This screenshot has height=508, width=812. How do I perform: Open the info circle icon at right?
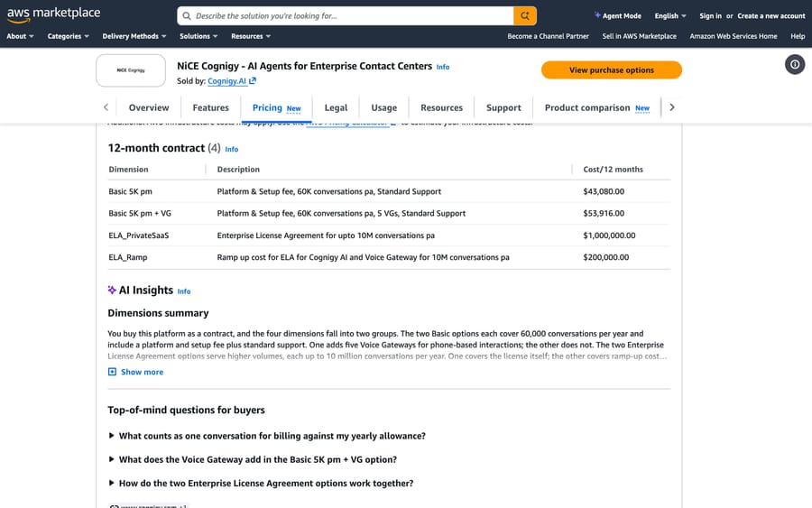pyautogui.click(x=794, y=65)
